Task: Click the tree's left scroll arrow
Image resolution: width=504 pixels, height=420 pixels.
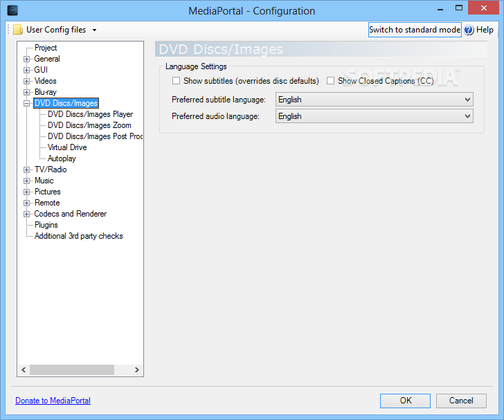Action: pos(24,370)
